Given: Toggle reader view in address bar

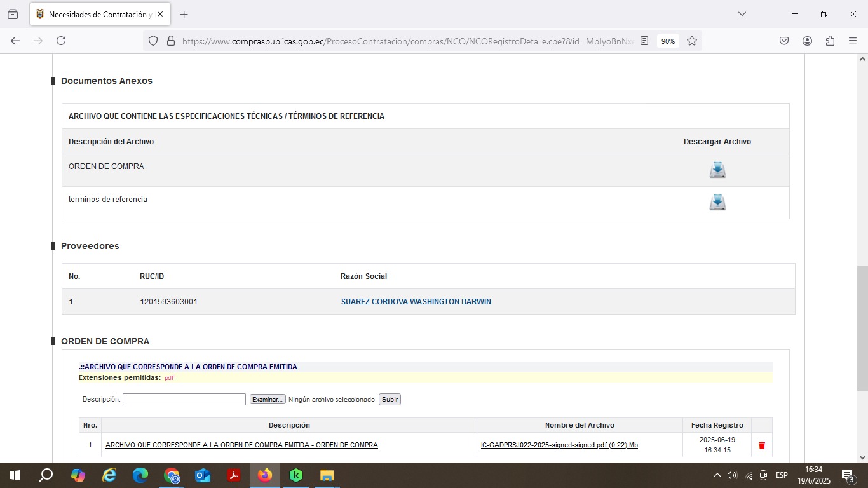Looking at the screenshot, I should tap(644, 41).
